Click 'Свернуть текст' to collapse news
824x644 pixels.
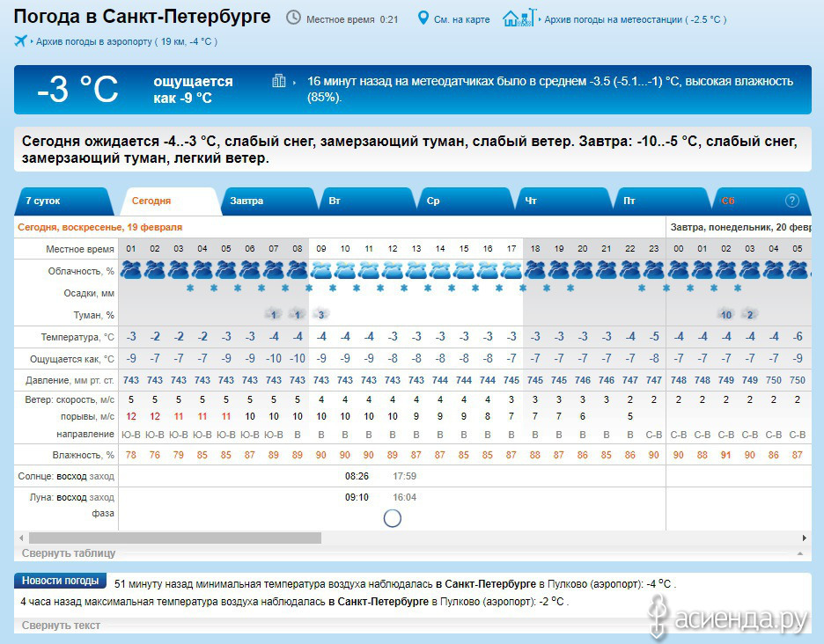click(x=61, y=626)
